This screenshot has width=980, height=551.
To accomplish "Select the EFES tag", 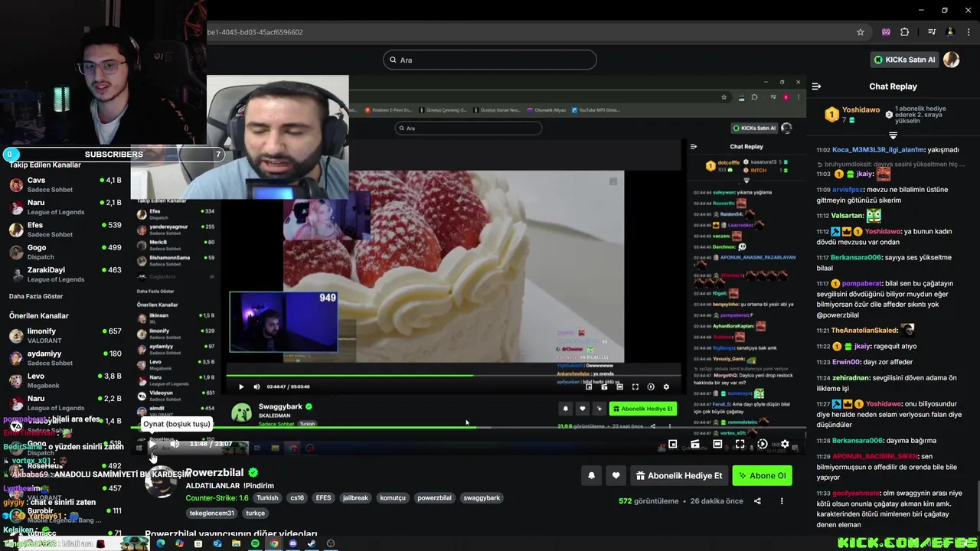I will tap(323, 497).
